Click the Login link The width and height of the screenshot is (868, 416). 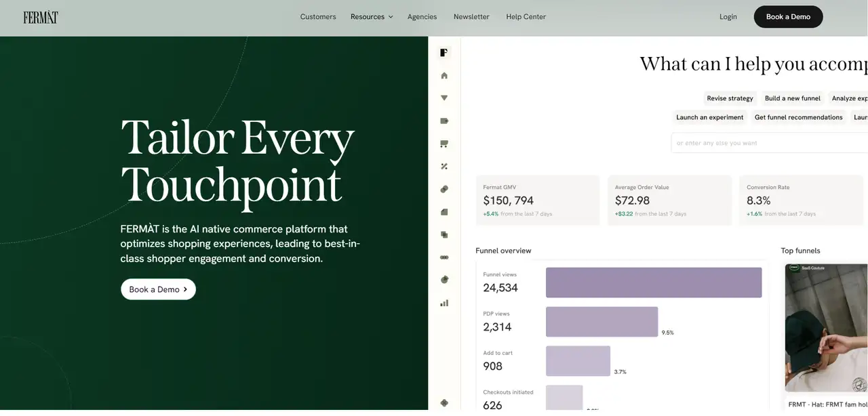coord(728,17)
